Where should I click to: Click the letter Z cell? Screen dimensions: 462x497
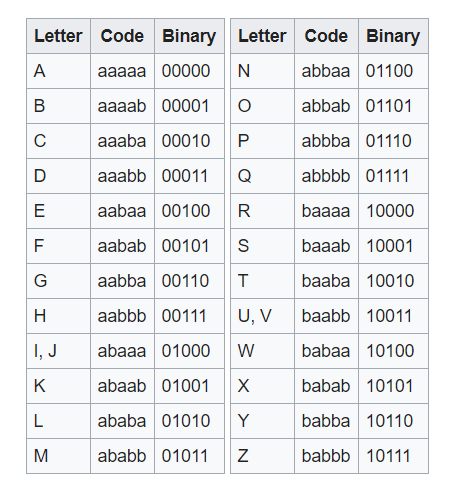click(262, 456)
